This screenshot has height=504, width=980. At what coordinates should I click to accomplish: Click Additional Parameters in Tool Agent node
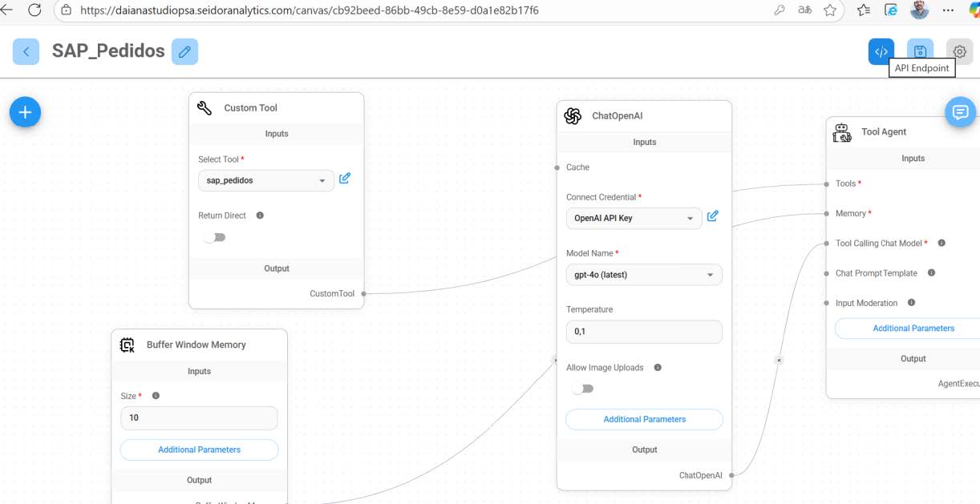(x=913, y=329)
